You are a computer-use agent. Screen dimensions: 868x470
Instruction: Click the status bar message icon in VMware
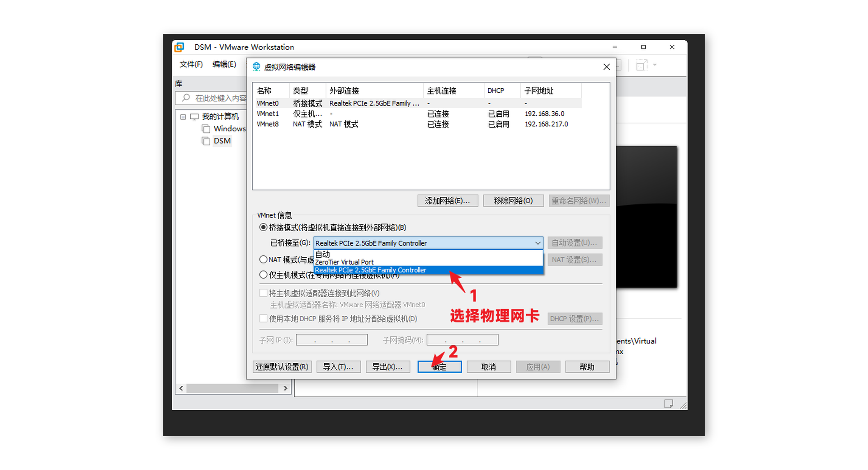[669, 404]
